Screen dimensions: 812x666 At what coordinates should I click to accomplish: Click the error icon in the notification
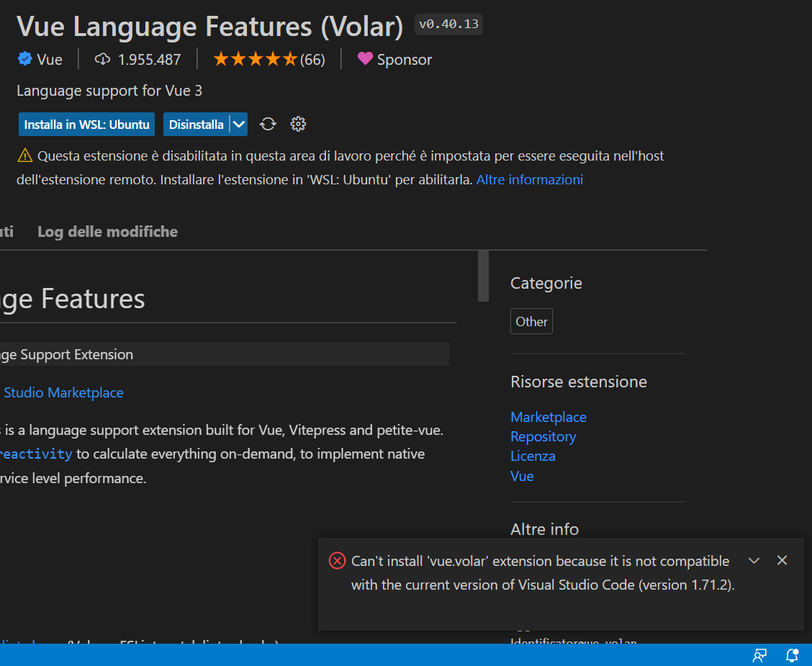point(337,560)
